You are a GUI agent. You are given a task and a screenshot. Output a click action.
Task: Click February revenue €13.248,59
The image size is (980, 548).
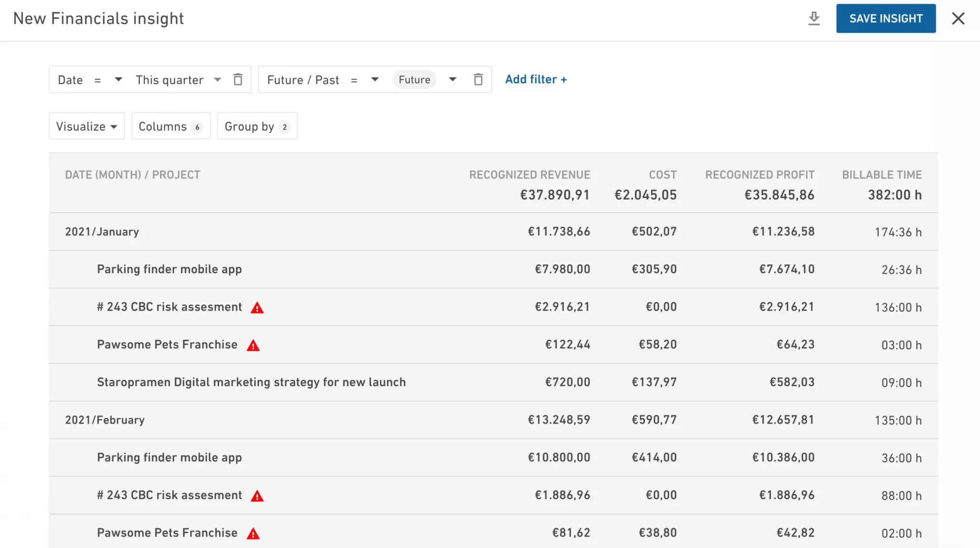pos(558,420)
